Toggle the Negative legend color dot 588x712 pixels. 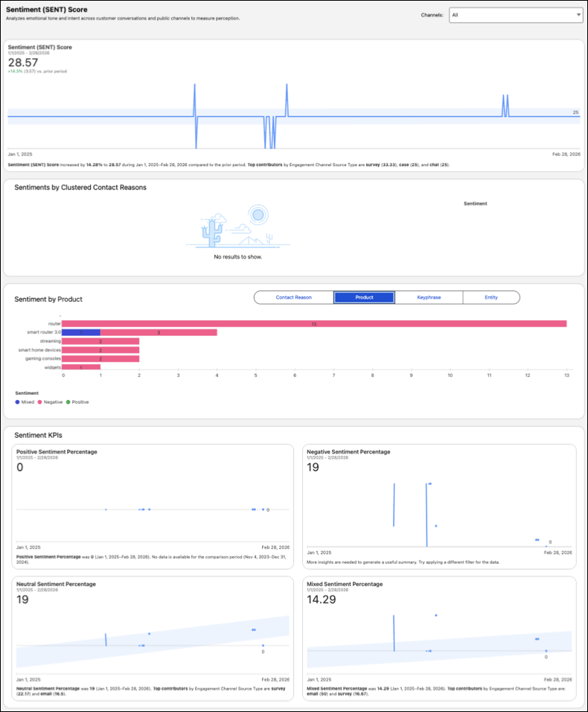tap(39, 402)
